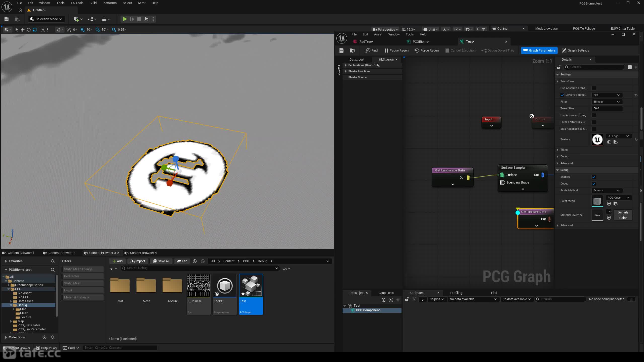Browse to UE_Logo texture in Content Browser
The image size is (644, 362).
pos(616,142)
